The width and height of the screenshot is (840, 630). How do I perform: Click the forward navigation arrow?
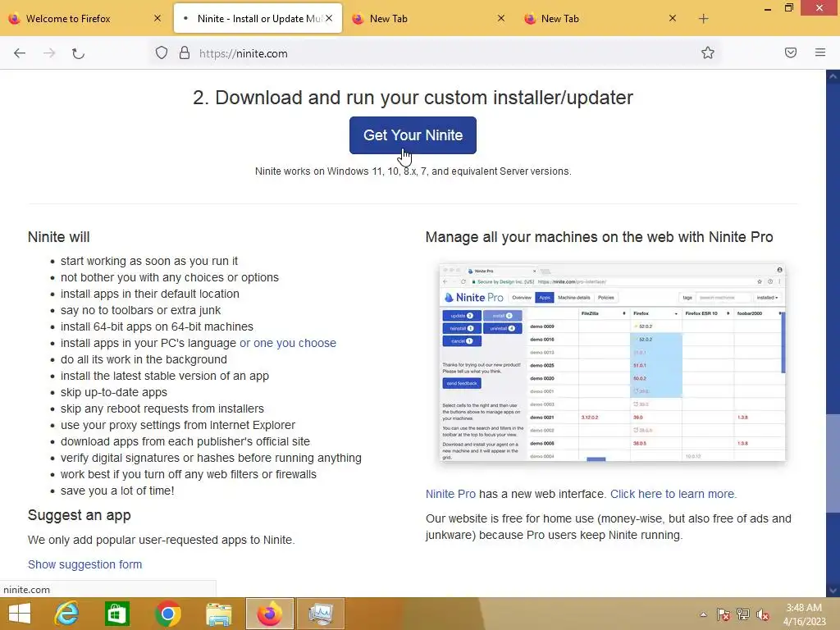coord(49,53)
